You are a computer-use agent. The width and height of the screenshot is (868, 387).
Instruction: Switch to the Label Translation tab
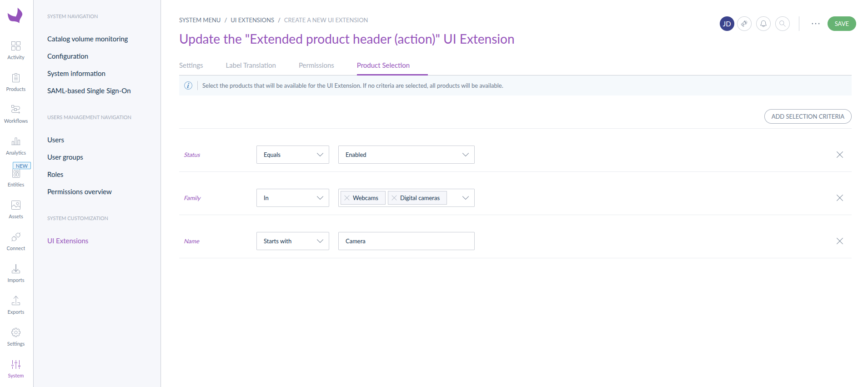251,65
